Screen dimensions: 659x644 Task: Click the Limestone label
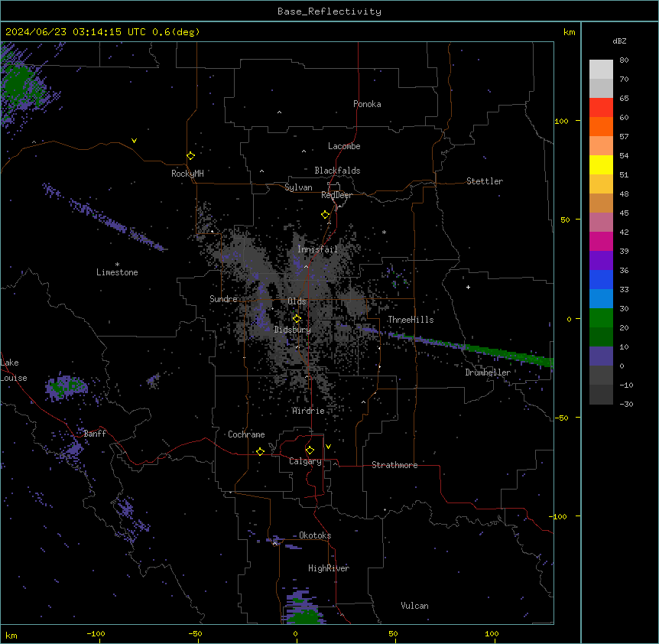click(117, 272)
